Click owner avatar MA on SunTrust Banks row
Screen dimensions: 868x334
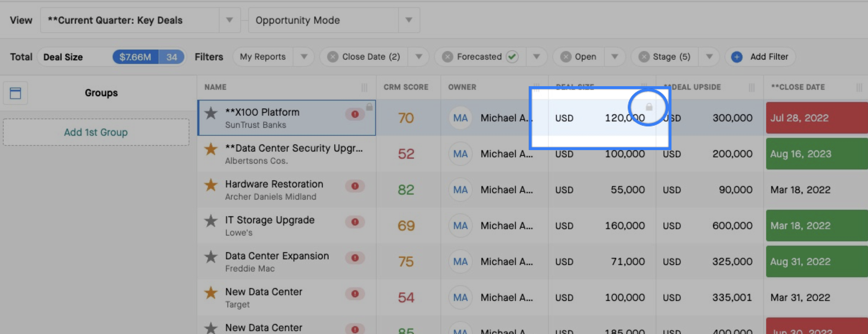pos(460,118)
